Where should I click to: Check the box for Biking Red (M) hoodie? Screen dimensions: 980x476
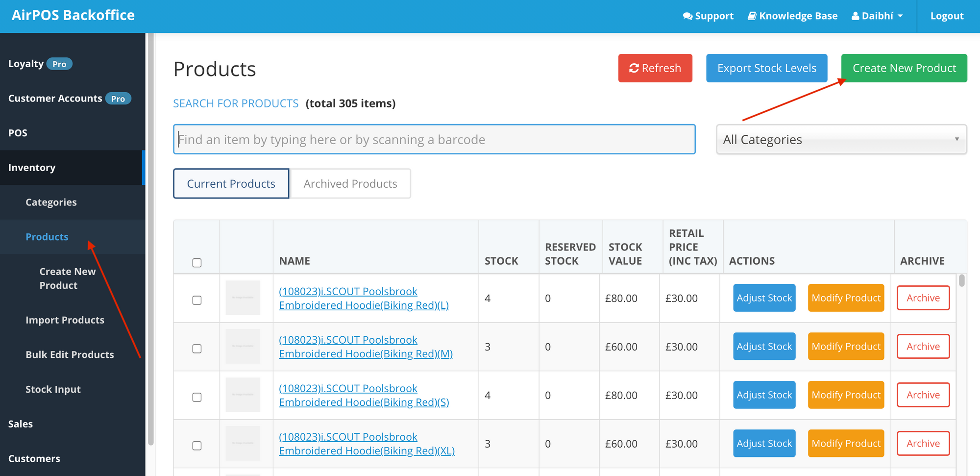click(197, 349)
